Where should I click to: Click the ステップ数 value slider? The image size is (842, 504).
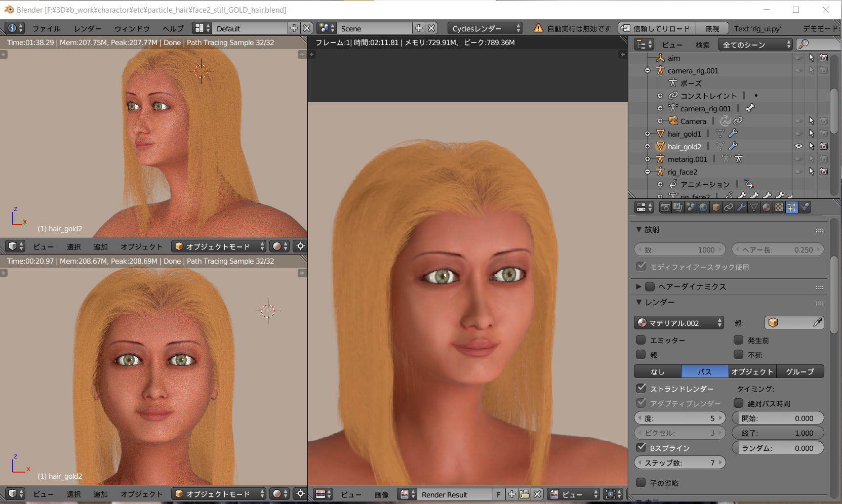coord(679,463)
